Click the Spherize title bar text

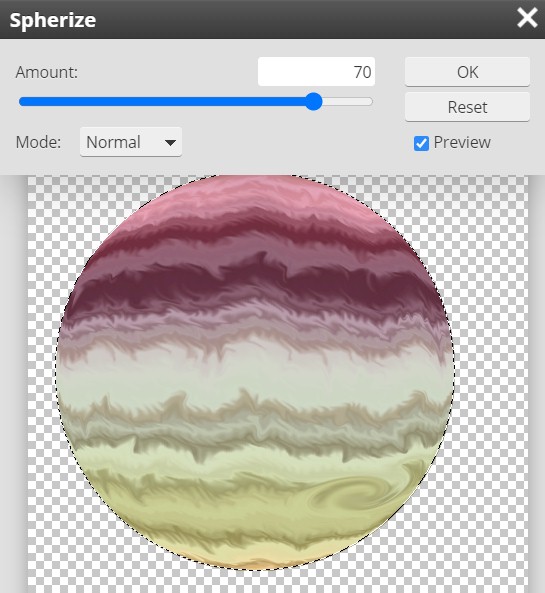click(53, 20)
